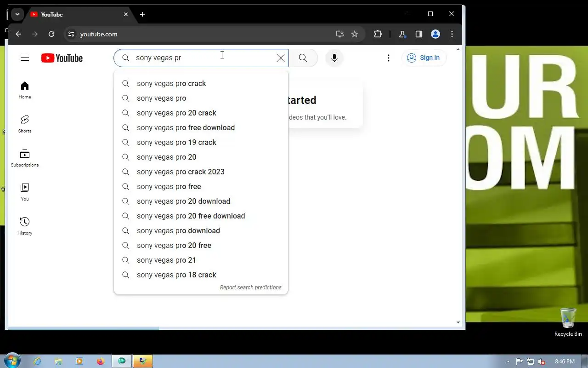The height and width of the screenshot is (368, 588).
Task: Open You section in sidebar
Action: point(25,192)
